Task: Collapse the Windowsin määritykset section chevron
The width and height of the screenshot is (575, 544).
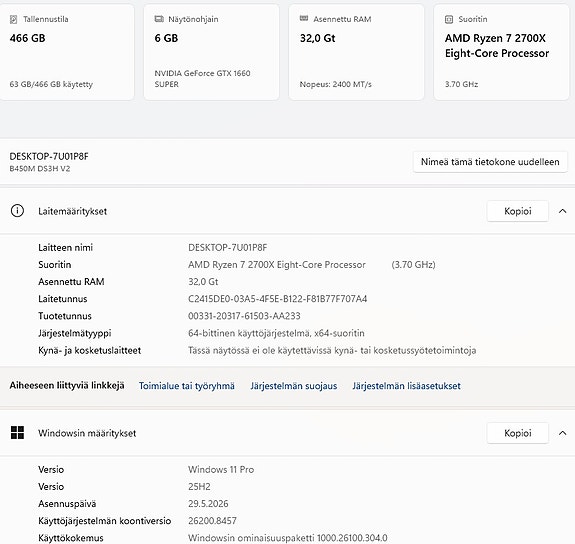Action: coord(563,433)
